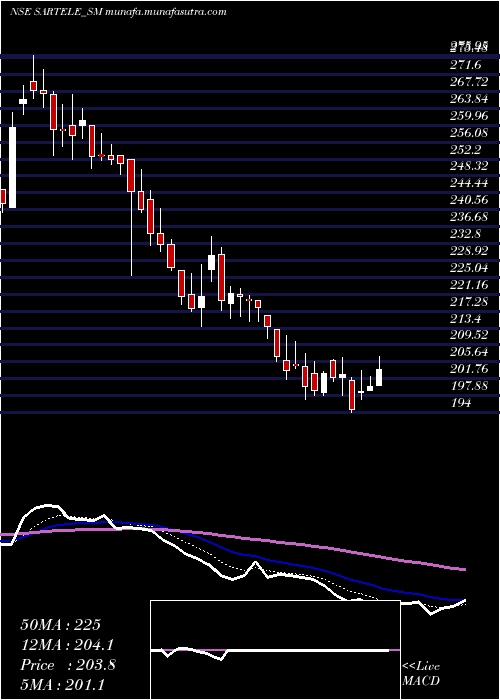Viewport: 500px width, 700px height.
Task: Click the 263.84 price axis label
Action: tap(469, 99)
